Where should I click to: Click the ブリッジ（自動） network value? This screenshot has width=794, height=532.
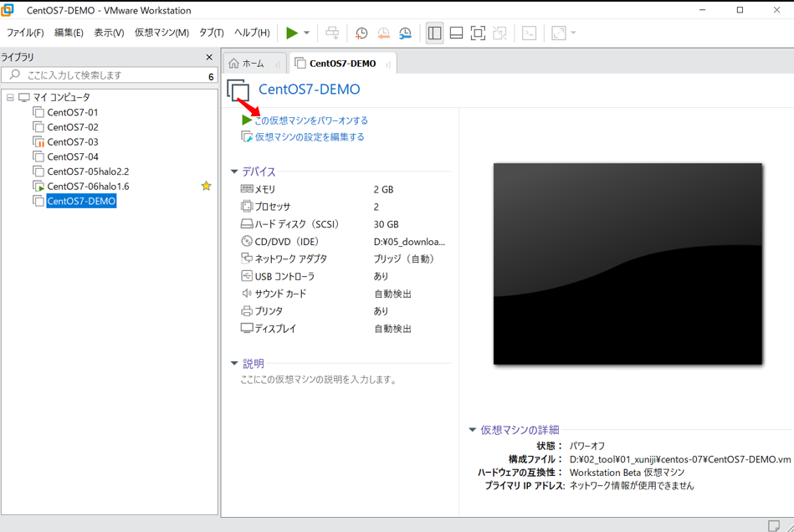403,258
